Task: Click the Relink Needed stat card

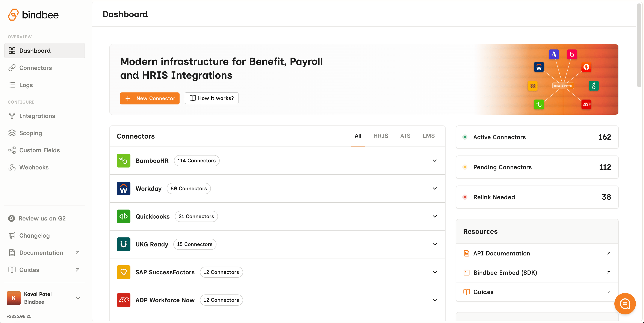Action: [537, 197]
